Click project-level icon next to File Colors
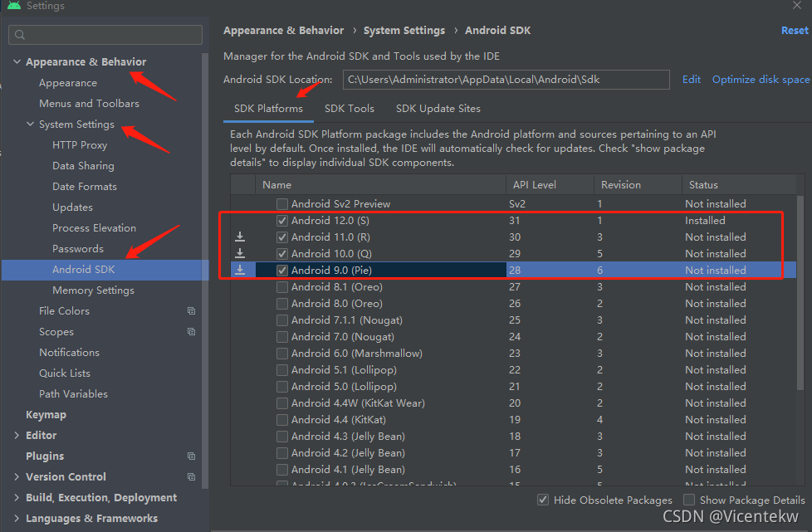This screenshot has height=532, width=812. click(x=191, y=310)
